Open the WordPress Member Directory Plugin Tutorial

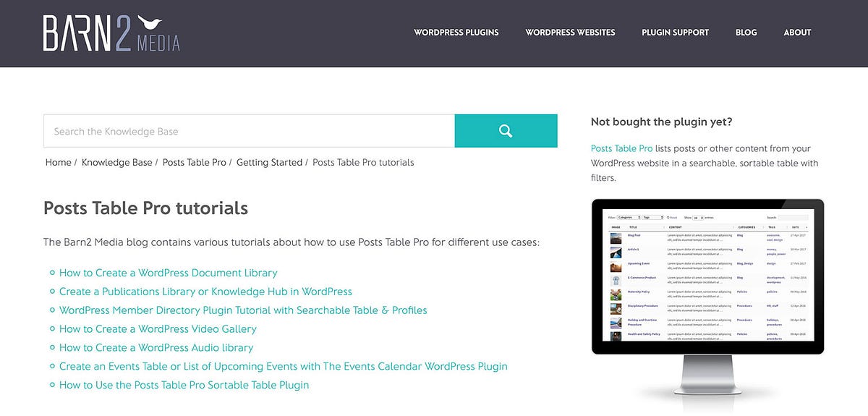[x=243, y=310]
